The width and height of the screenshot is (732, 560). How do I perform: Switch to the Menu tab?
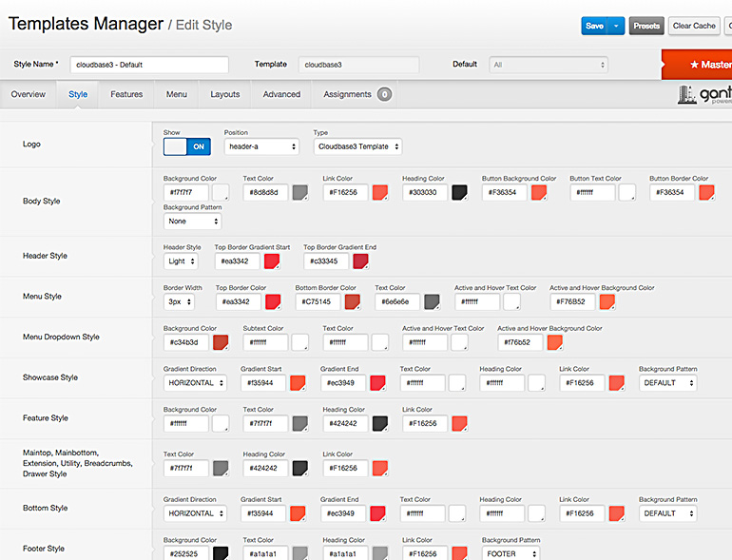[177, 94]
